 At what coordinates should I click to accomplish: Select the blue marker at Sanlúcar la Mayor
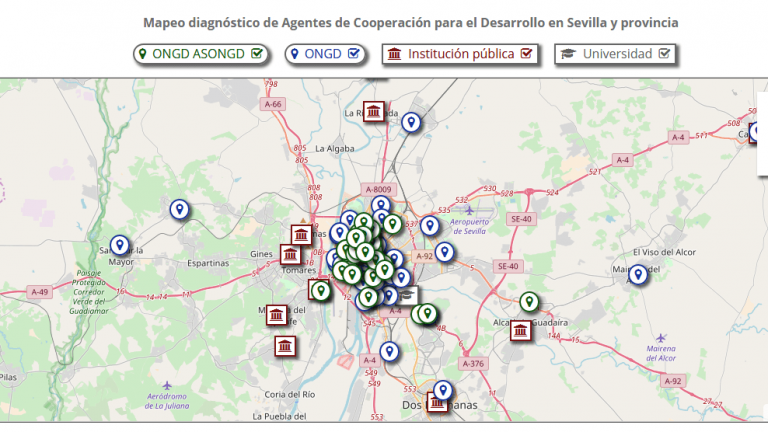tap(120, 244)
